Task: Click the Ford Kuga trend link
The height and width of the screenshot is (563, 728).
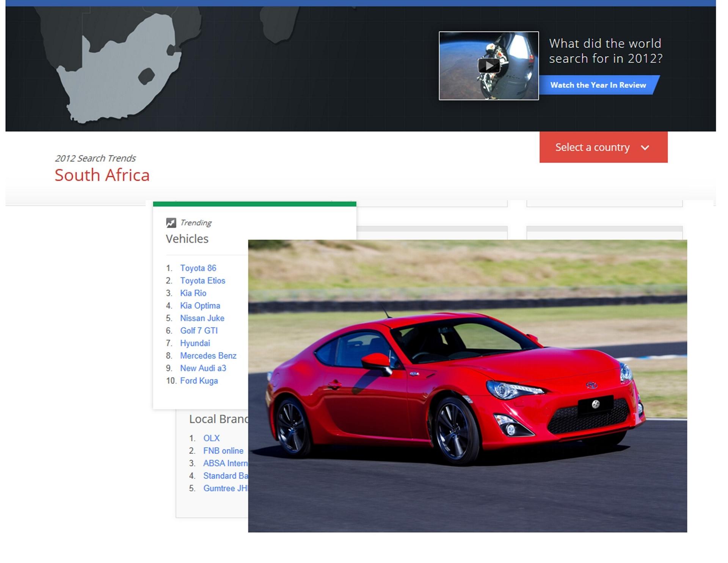Action: (199, 381)
